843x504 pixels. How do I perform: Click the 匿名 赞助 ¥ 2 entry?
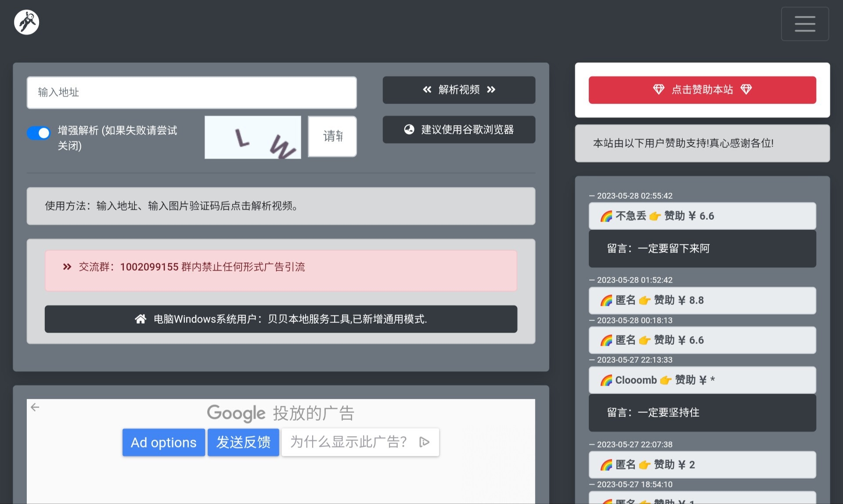pyautogui.click(x=702, y=465)
